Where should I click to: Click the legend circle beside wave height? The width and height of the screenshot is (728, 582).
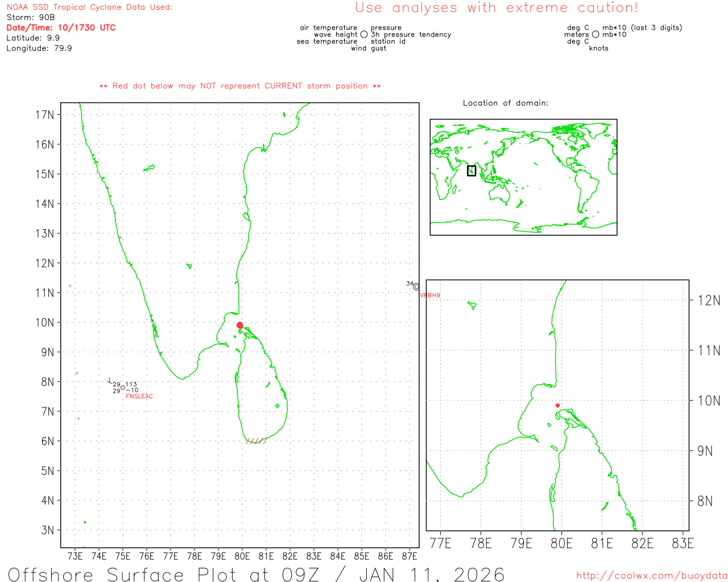364,35
